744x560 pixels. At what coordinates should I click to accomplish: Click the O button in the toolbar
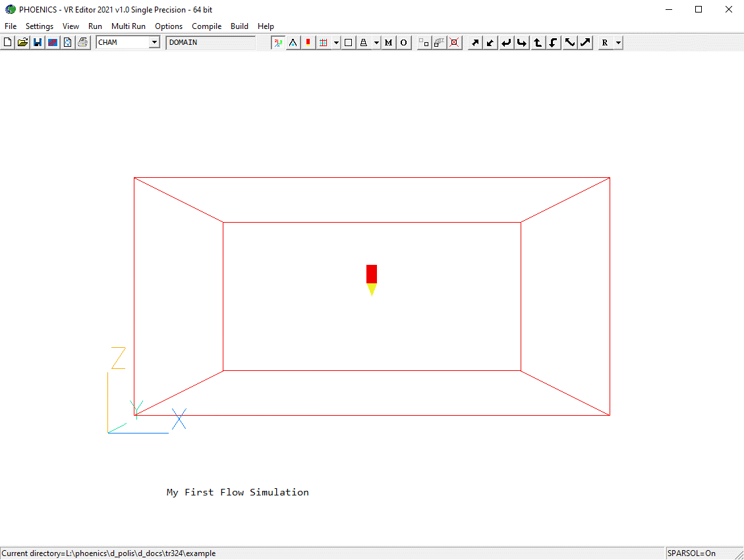(x=403, y=43)
